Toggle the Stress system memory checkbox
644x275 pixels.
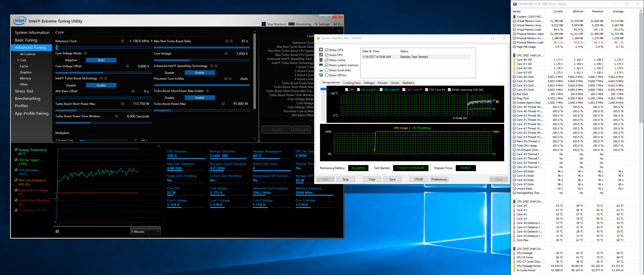tap(327, 65)
